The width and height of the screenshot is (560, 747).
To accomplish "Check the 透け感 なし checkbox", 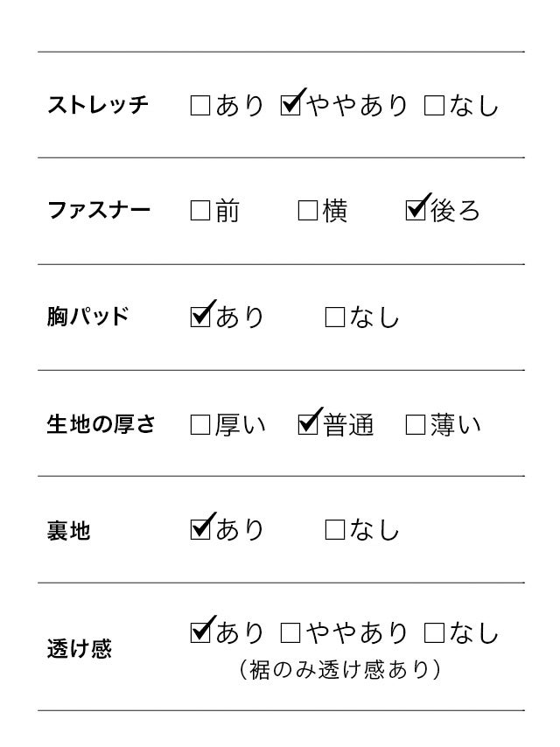I will (434, 632).
